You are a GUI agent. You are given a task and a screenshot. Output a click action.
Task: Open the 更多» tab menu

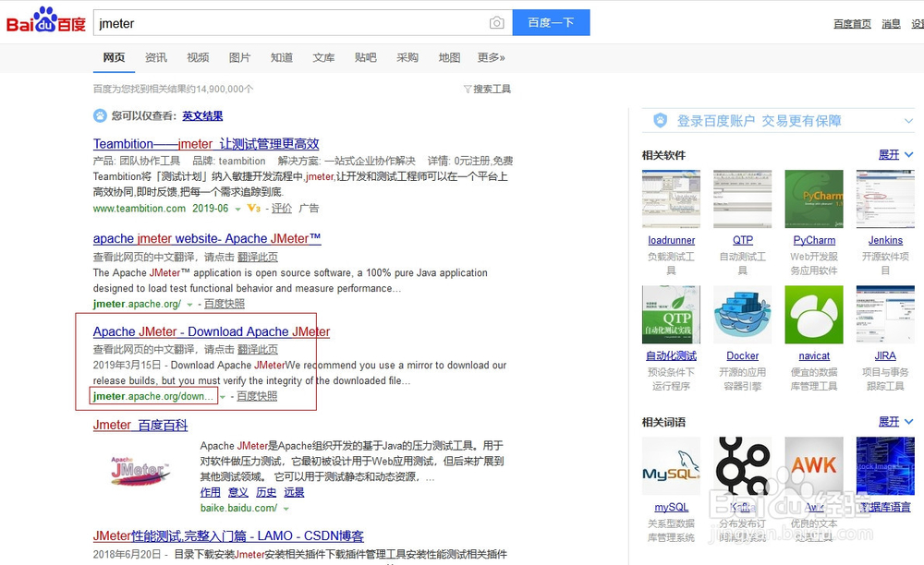(x=491, y=57)
